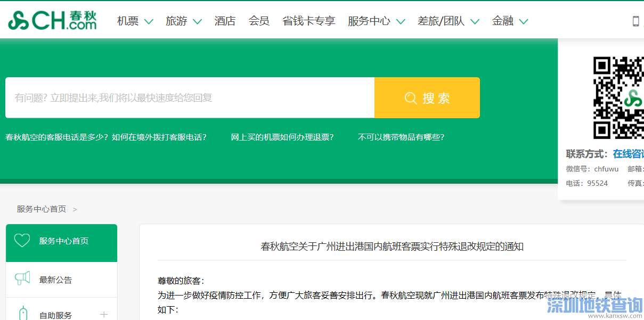Select 服务中心首页 in the sidebar
The height and width of the screenshot is (320, 644).
coord(61,243)
